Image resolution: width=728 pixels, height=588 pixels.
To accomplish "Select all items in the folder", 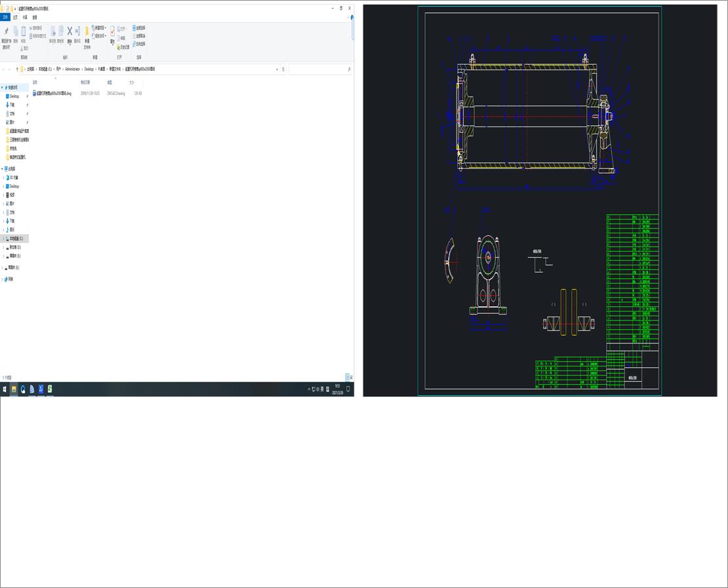I will pyautogui.click(x=136, y=29).
